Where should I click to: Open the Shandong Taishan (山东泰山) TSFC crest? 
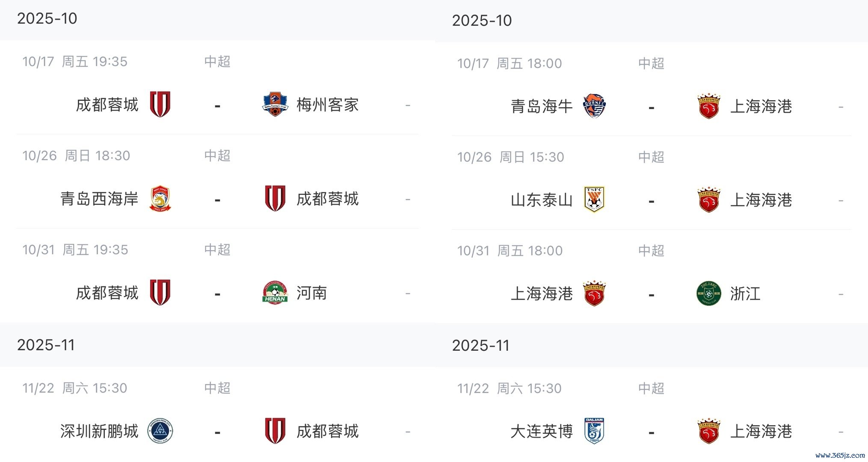595,200
